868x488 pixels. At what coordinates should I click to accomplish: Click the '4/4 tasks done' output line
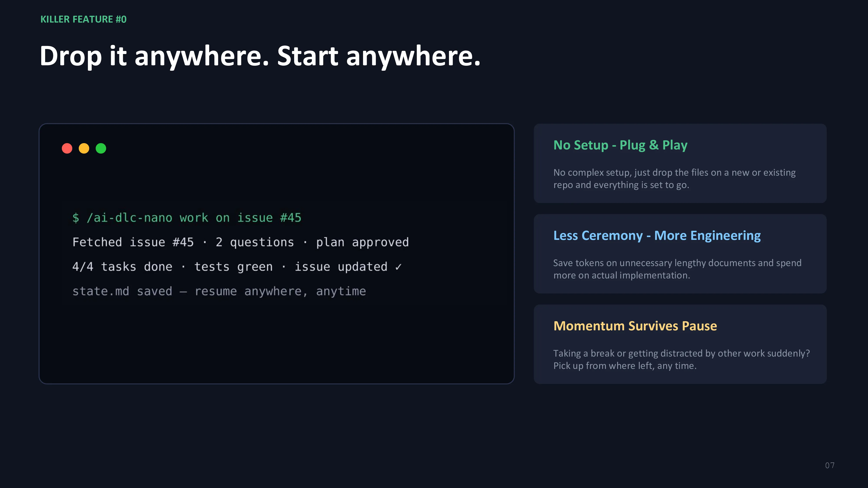[237, 267]
